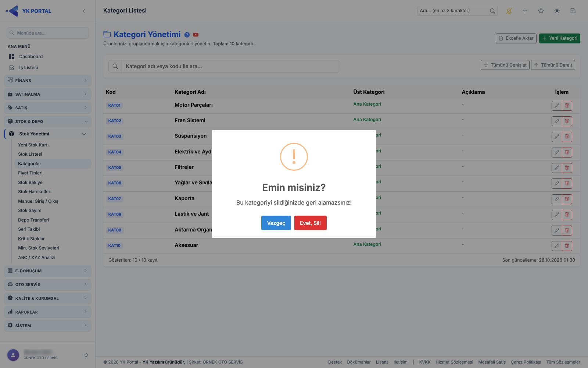Click the category search input field
Image resolution: width=588 pixels, height=368 pixels.
(230, 66)
